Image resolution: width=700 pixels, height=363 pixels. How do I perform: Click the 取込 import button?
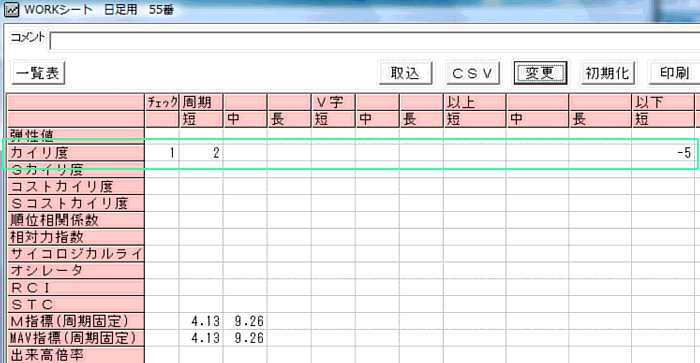point(405,73)
